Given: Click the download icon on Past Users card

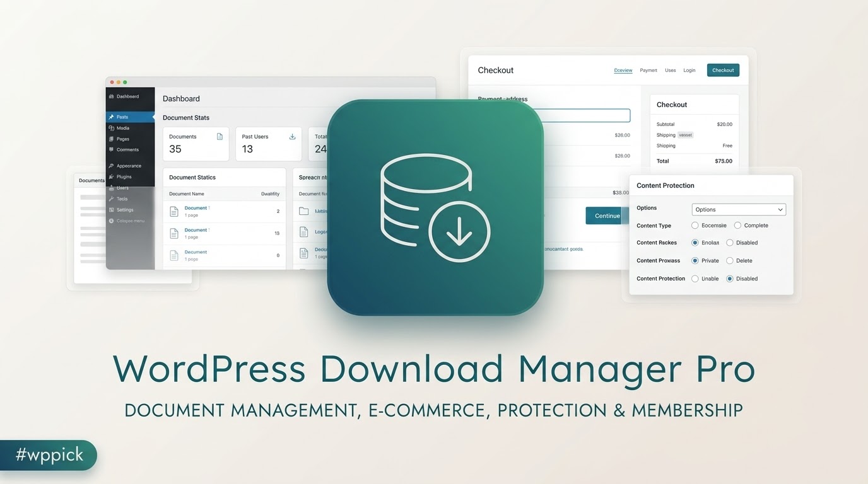Looking at the screenshot, I should [292, 136].
